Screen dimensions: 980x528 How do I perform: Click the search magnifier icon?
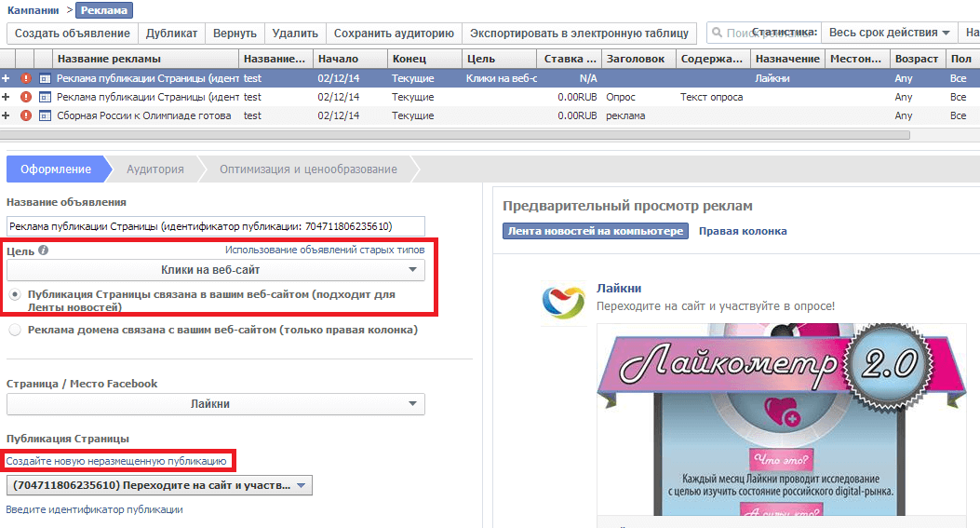coord(718,34)
